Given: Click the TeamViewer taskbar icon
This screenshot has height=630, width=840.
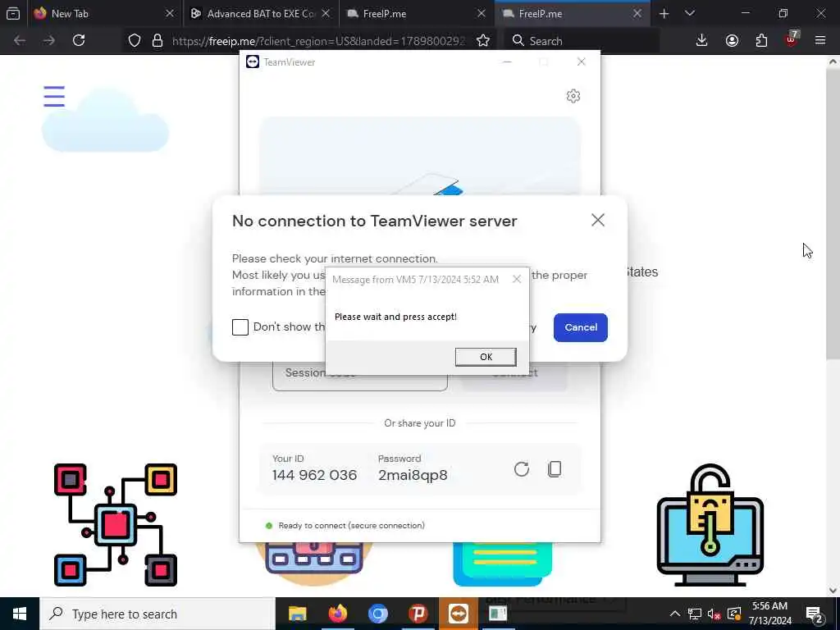Looking at the screenshot, I should click(458, 614).
